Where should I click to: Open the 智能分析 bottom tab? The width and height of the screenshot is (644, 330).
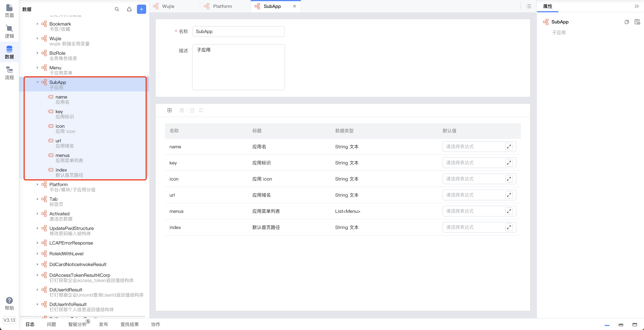point(77,324)
